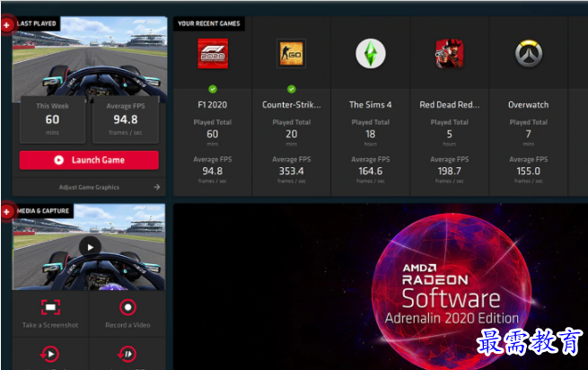Screen dimensions: 588x370
Task: Click the Your Recent Games header
Action: [x=209, y=23]
